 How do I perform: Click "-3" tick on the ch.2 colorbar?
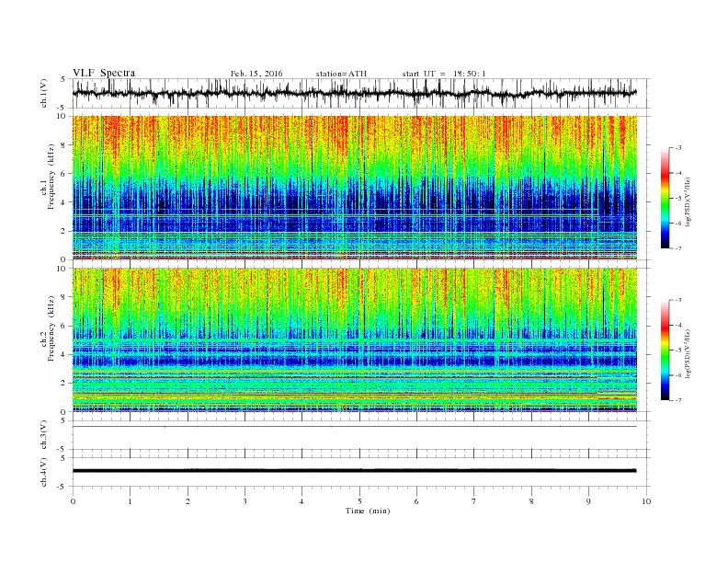[x=678, y=300]
